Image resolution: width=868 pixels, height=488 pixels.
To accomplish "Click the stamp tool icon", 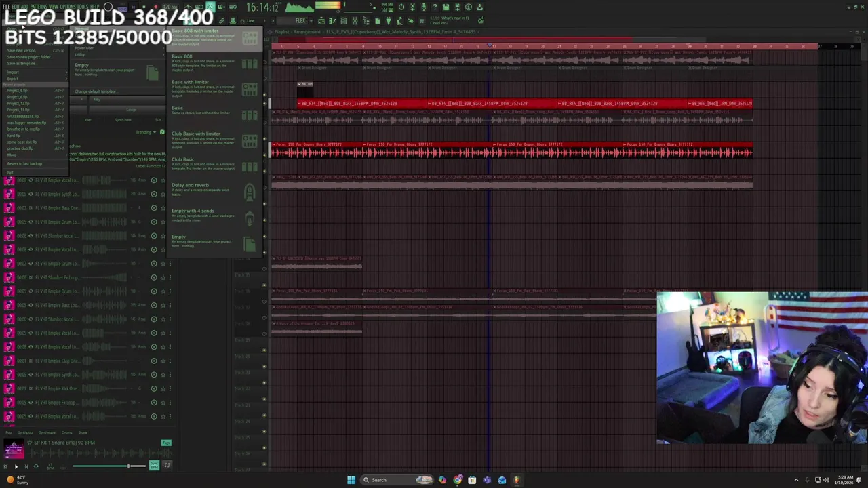I will click(233, 20).
